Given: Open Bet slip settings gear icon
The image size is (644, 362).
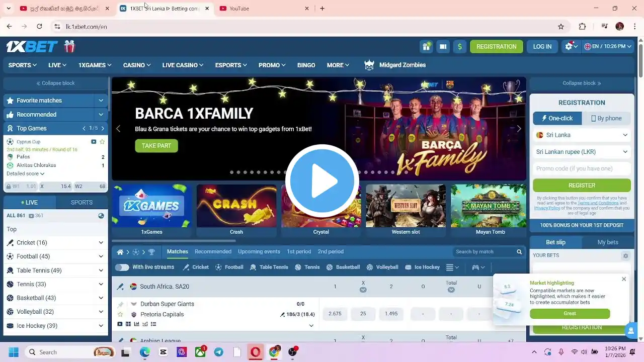Looking at the screenshot, I should (625, 256).
